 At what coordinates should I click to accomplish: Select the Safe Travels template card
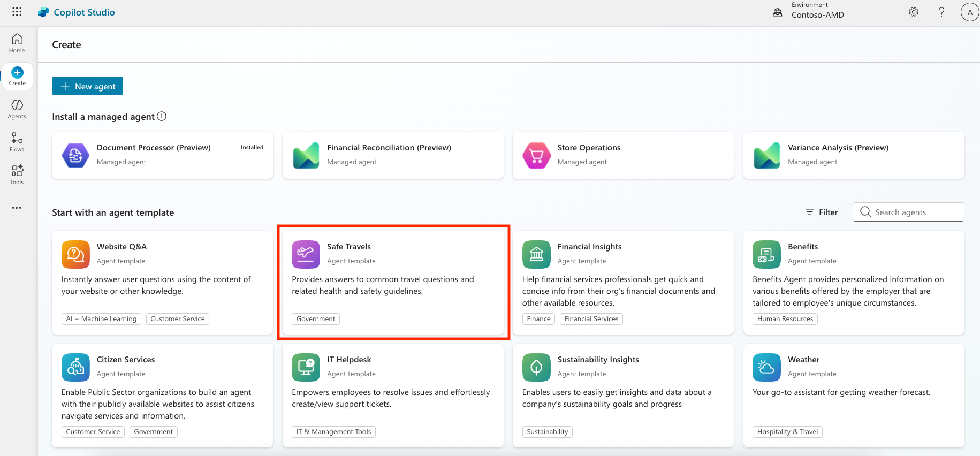tap(393, 282)
